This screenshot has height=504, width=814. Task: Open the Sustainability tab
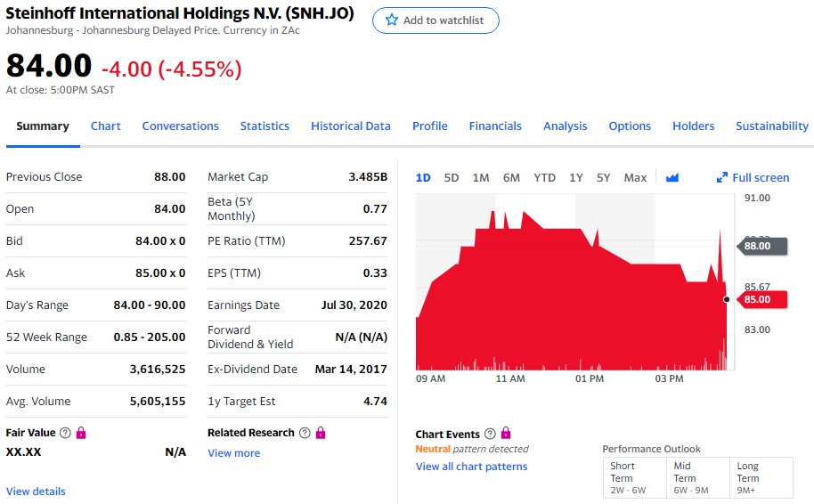tap(772, 126)
